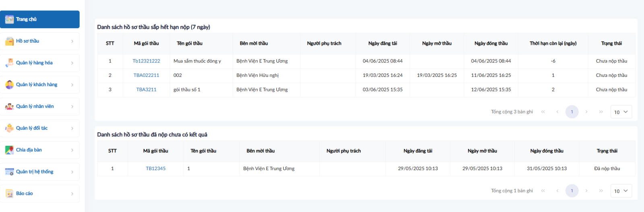Click the Hồ sơ thầu folder icon

tap(9, 41)
